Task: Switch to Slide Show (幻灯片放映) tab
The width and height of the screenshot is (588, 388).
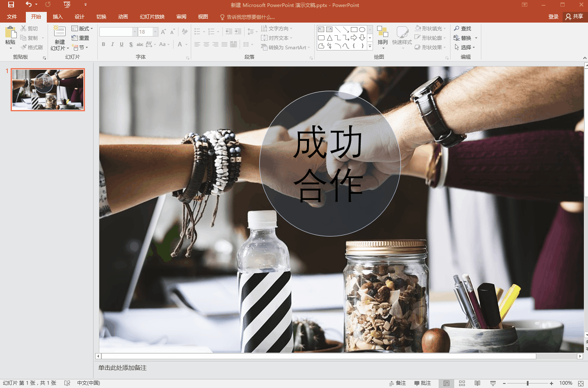Action: point(152,17)
